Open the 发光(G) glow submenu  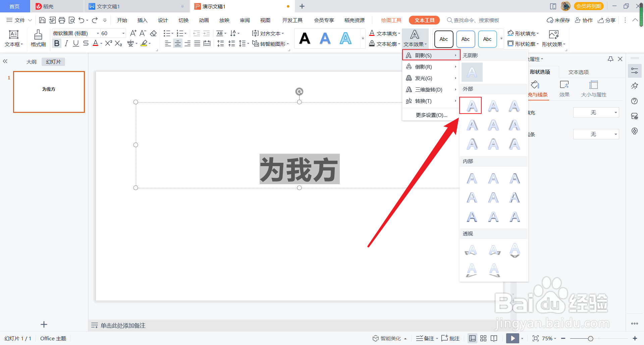pos(431,78)
